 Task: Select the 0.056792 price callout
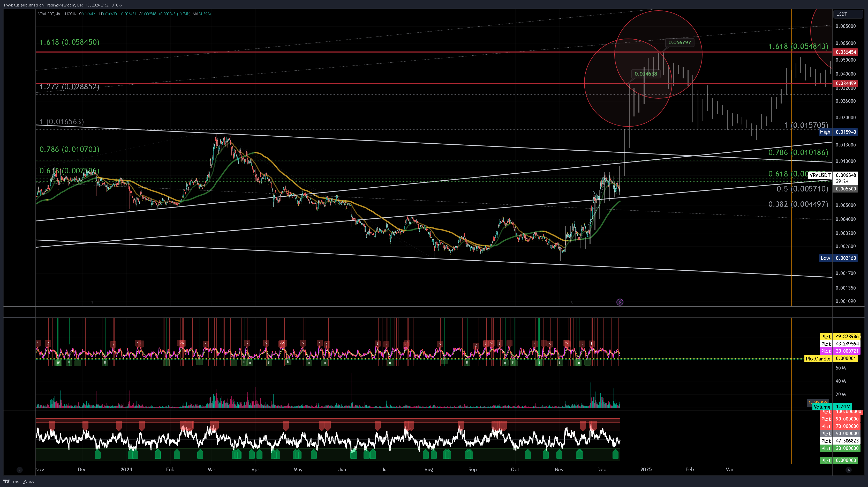pos(679,42)
